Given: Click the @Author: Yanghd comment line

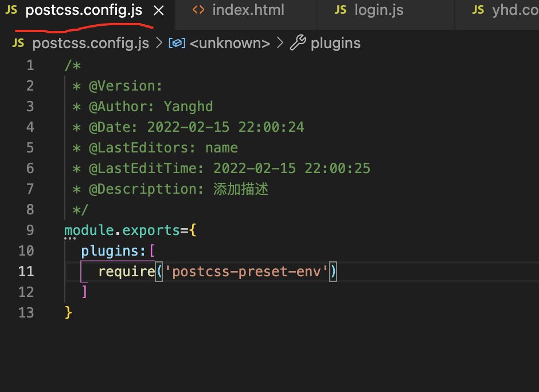Looking at the screenshot, I should tap(150, 107).
